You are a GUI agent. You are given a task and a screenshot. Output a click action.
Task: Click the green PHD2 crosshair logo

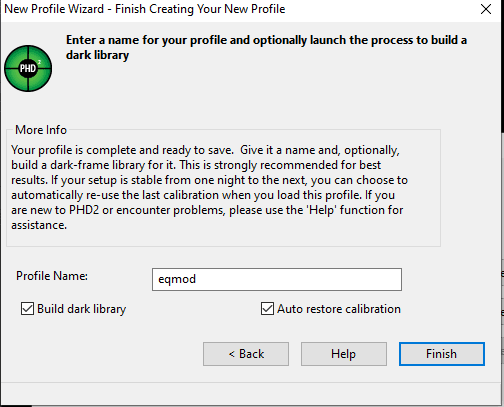[x=28, y=68]
